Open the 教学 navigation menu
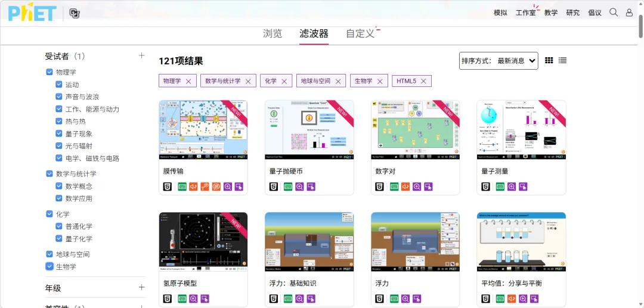 click(551, 13)
